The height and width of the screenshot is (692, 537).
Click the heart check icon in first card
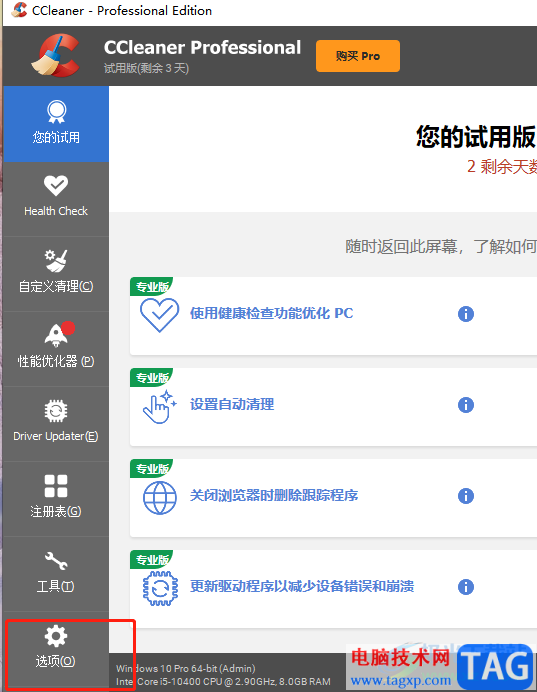[x=159, y=315]
